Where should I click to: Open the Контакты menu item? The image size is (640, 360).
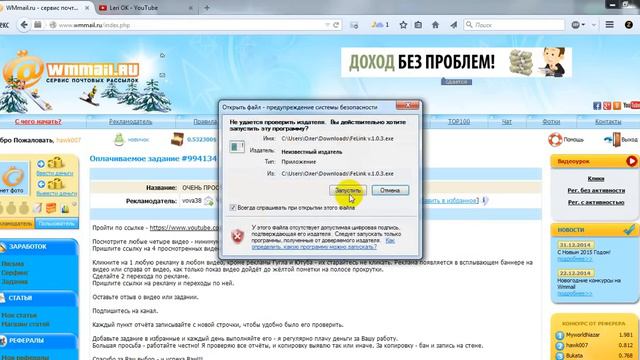(x=608, y=122)
